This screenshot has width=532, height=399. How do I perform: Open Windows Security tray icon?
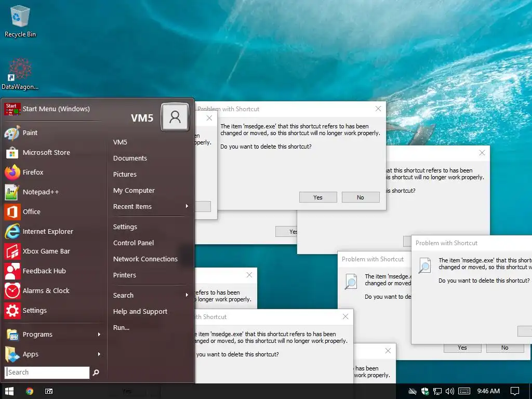click(425, 391)
